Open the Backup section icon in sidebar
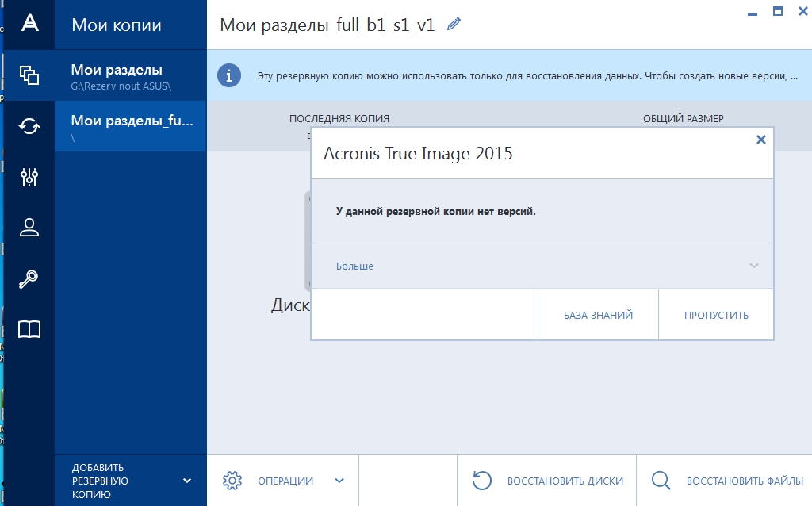The image size is (812, 506). (29, 75)
